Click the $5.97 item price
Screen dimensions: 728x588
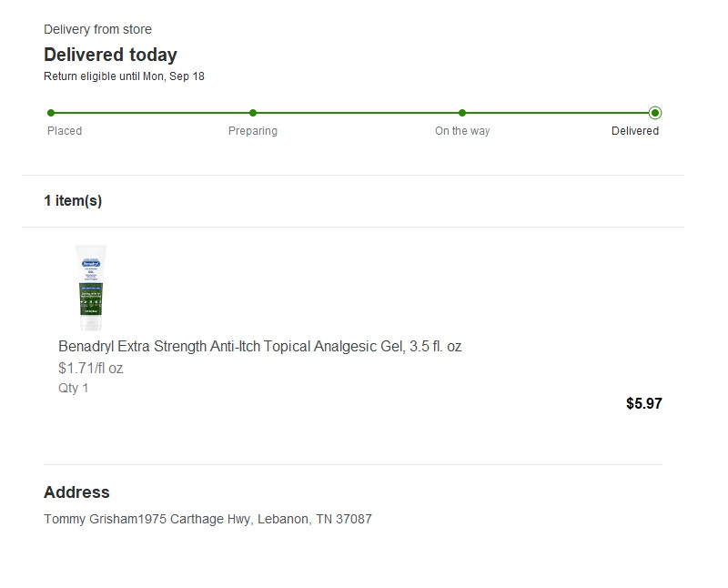[x=644, y=404]
